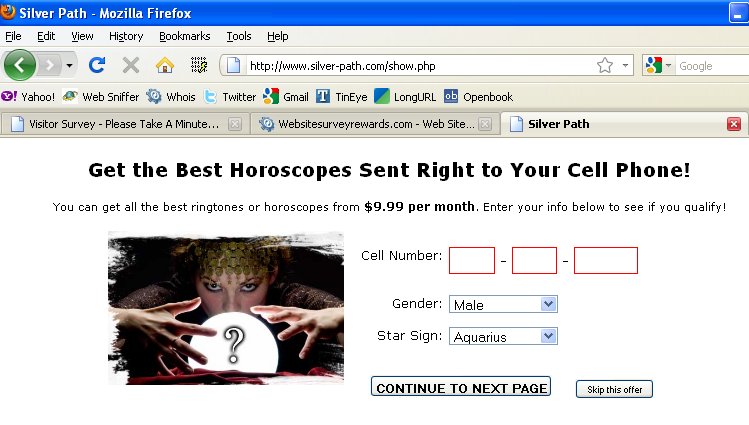Open the search engine selector dropdown

click(658, 65)
